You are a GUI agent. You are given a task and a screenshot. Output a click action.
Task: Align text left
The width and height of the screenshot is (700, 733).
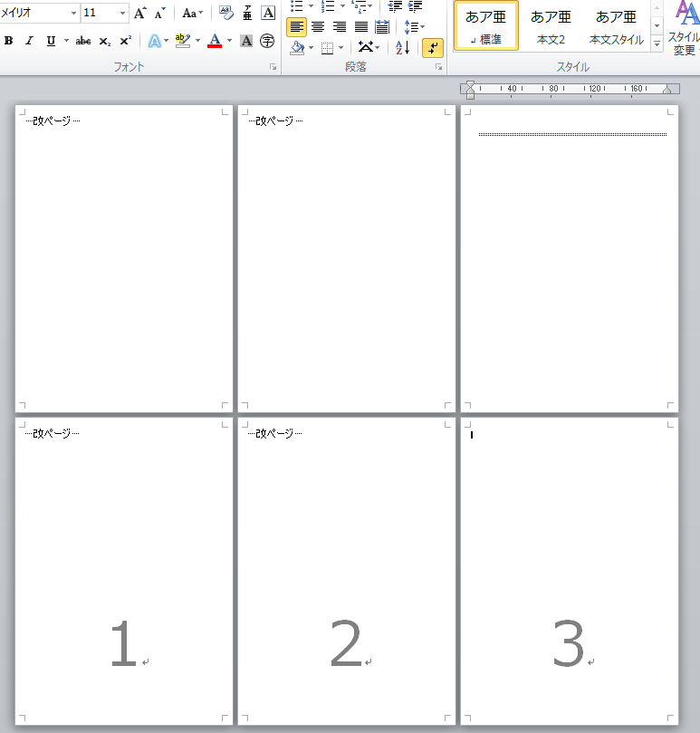pyautogui.click(x=296, y=27)
